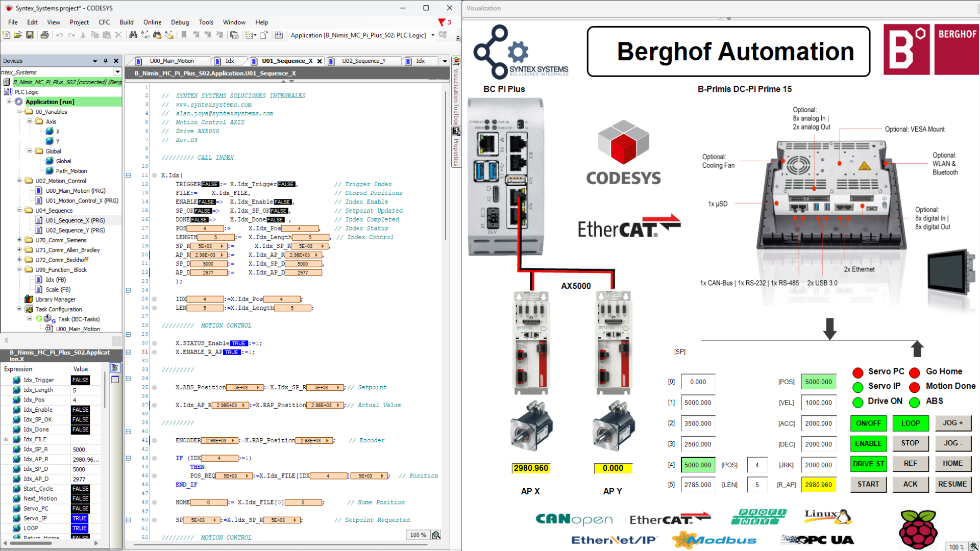980x551 pixels.
Task: Click the HOME button in visualization
Action: (953, 464)
